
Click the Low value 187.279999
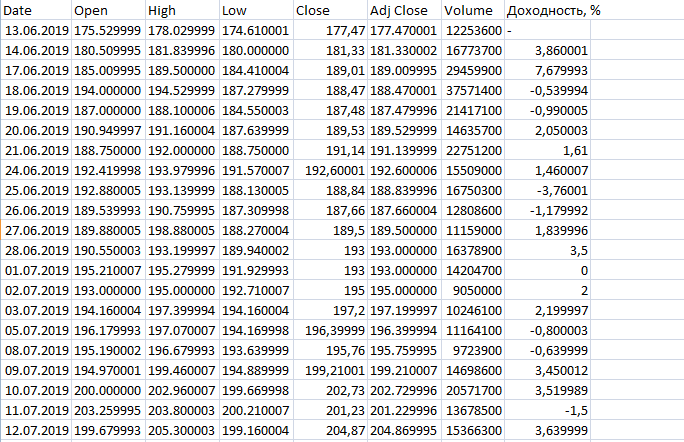[x=254, y=90]
